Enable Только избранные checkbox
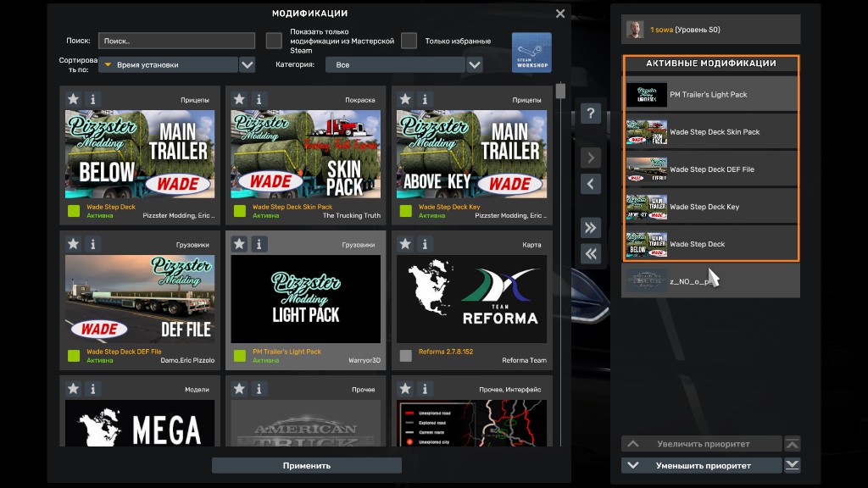868x488 pixels. click(409, 41)
